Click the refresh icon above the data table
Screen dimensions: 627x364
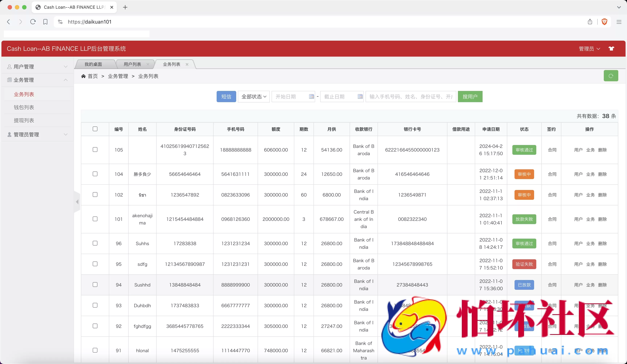click(611, 76)
